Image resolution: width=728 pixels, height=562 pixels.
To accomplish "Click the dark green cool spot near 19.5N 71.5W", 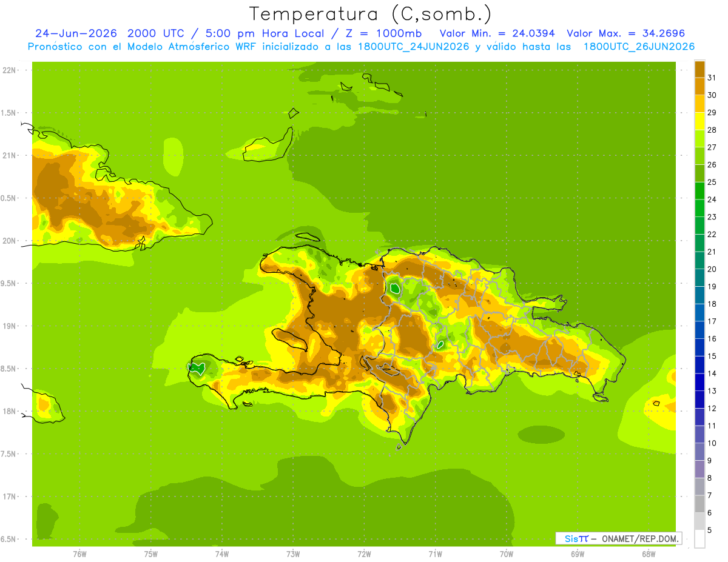I will [394, 288].
